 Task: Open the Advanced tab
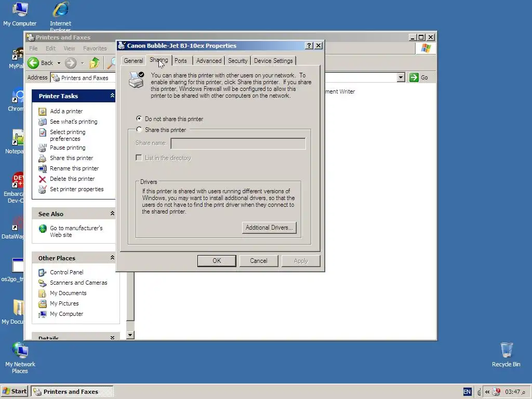(x=209, y=61)
